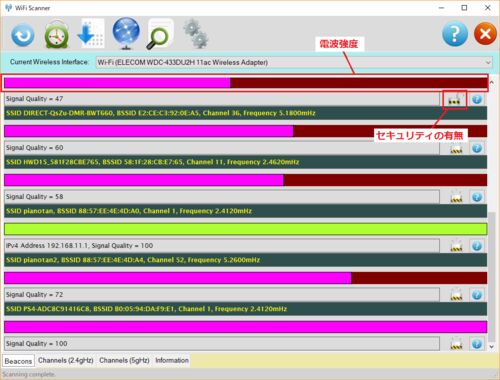Switch to the Channels (5gHz) tab
Screen dimensions: 500x380
tap(124, 360)
